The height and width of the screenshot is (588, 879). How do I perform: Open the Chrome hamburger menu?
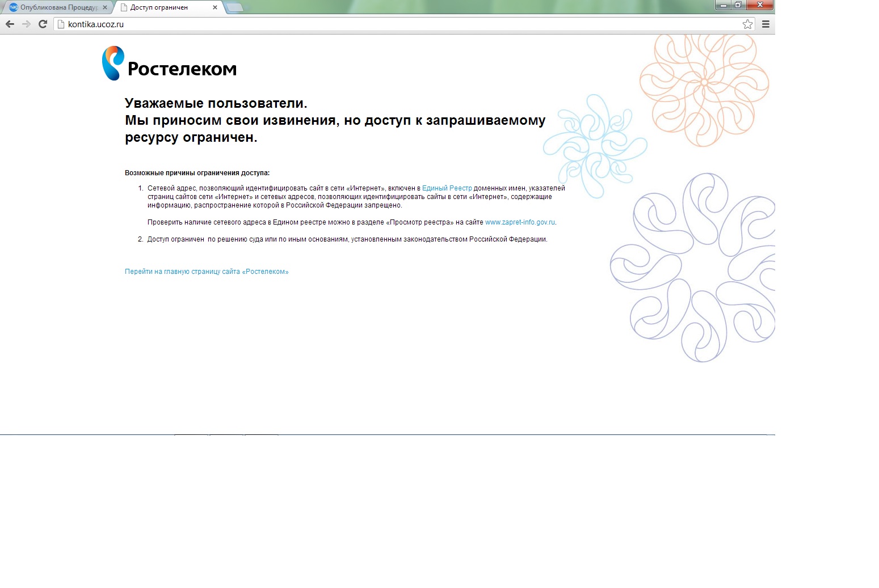pos(766,24)
